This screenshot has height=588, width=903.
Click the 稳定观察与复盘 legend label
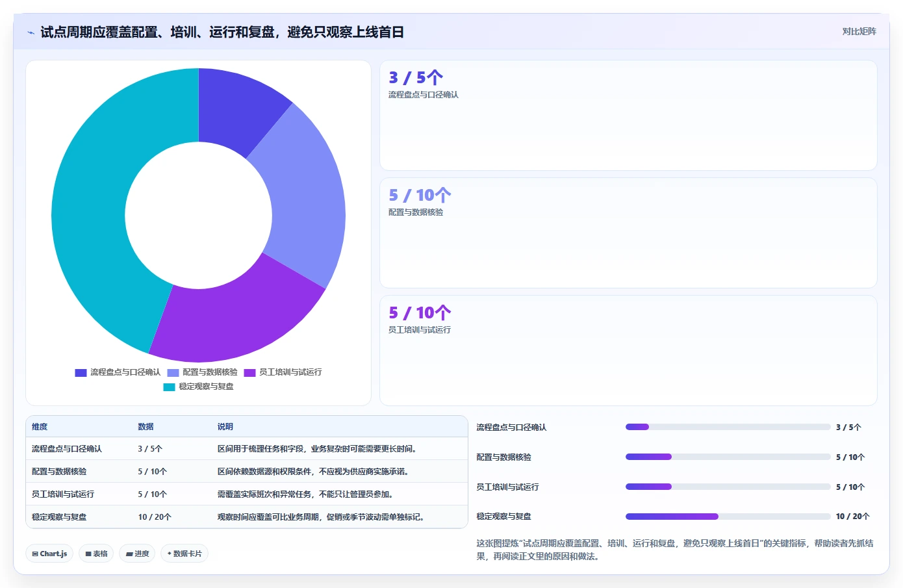point(206,387)
